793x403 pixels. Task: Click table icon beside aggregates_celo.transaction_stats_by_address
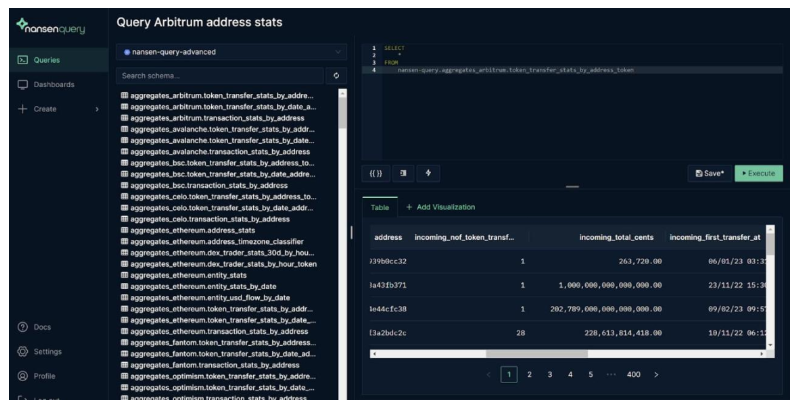click(124, 219)
